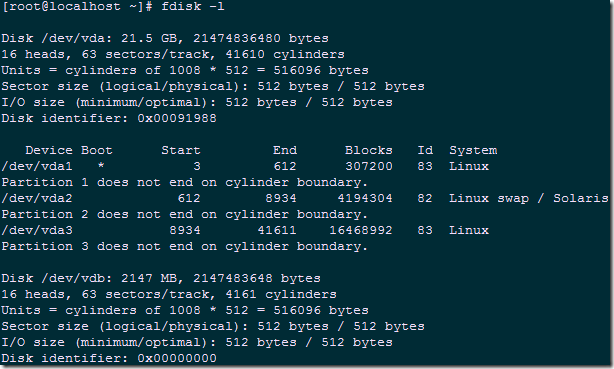Click the '[root@localhost ~]#' prompt
This screenshot has height=369, width=614.
[77, 7]
